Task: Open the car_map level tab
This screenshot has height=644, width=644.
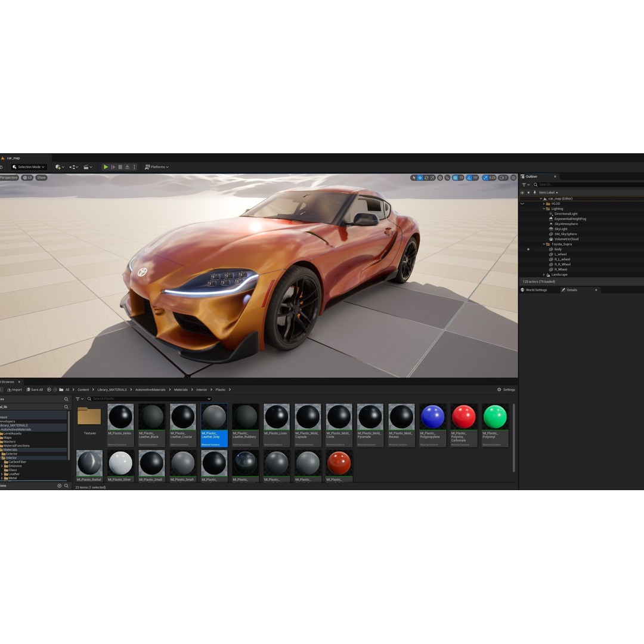Action: click(13, 158)
